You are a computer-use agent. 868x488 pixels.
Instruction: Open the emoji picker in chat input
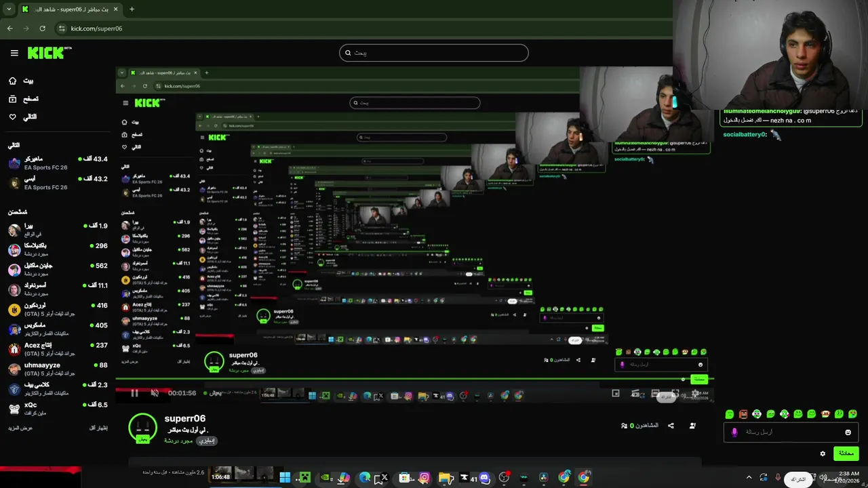(848, 432)
